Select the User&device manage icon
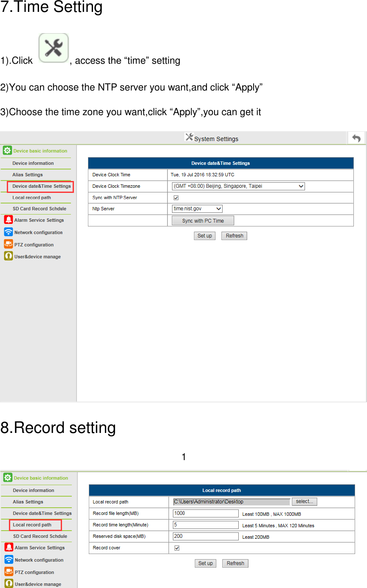The height and width of the screenshot is (588, 367). tap(8, 256)
